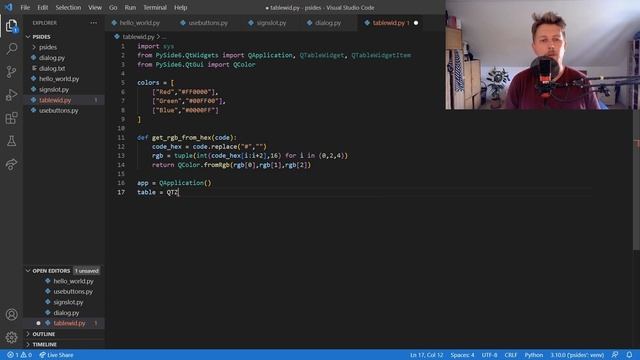Image resolution: width=640 pixels, height=360 pixels.
Task: Open the Extensions view icon
Action: 11,118
